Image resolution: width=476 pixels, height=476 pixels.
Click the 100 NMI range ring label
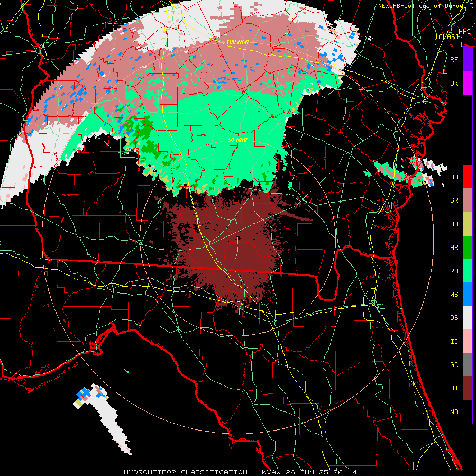coord(237,42)
